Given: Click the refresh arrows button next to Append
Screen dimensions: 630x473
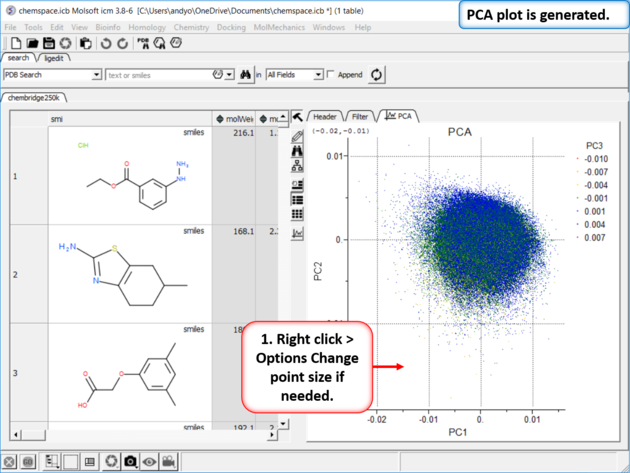Looking at the screenshot, I should (376, 75).
